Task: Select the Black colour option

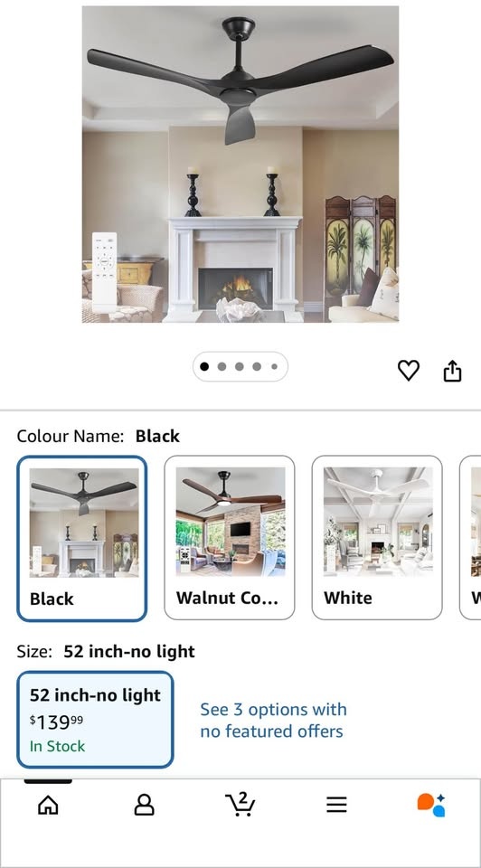Action: point(82,538)
